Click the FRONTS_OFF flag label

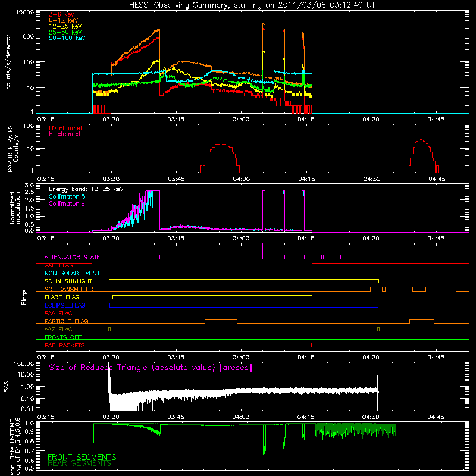click(x=63, y=337)
